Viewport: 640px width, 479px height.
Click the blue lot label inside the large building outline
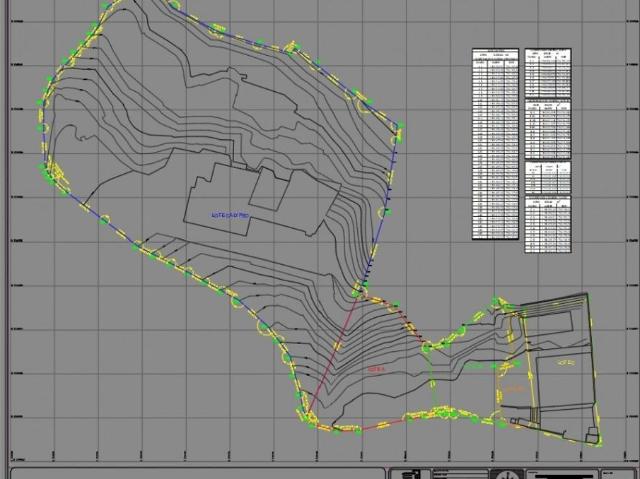[230, 215]
